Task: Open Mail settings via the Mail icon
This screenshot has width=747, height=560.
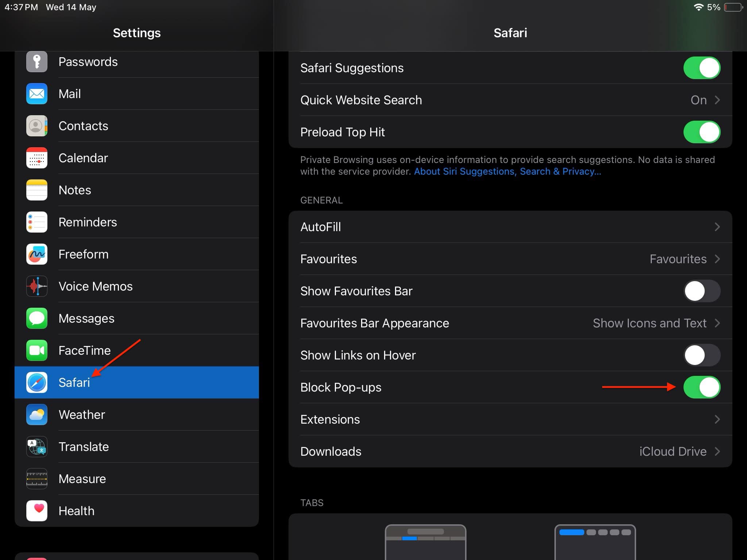Action: click(36, 94)
